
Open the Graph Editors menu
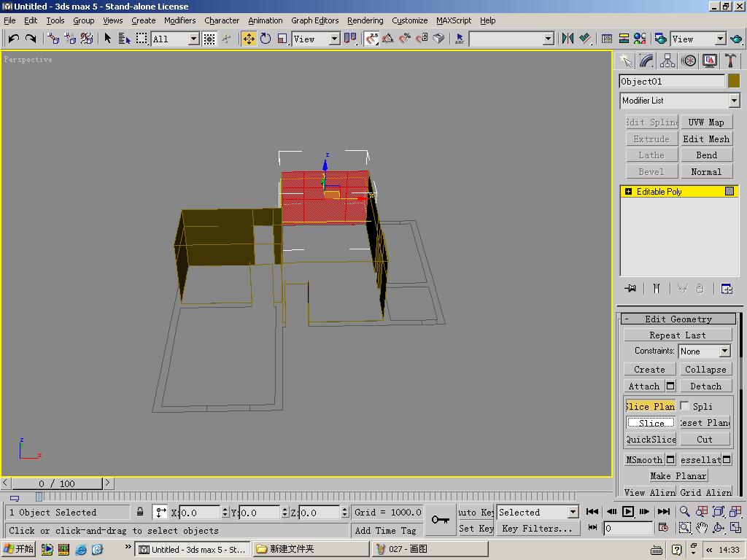(x=315, y=20)
